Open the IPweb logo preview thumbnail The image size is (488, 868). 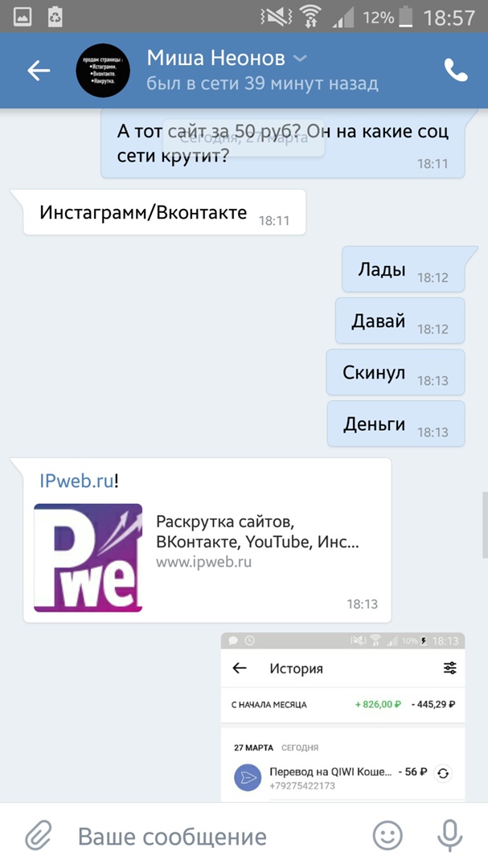point(88,558)
